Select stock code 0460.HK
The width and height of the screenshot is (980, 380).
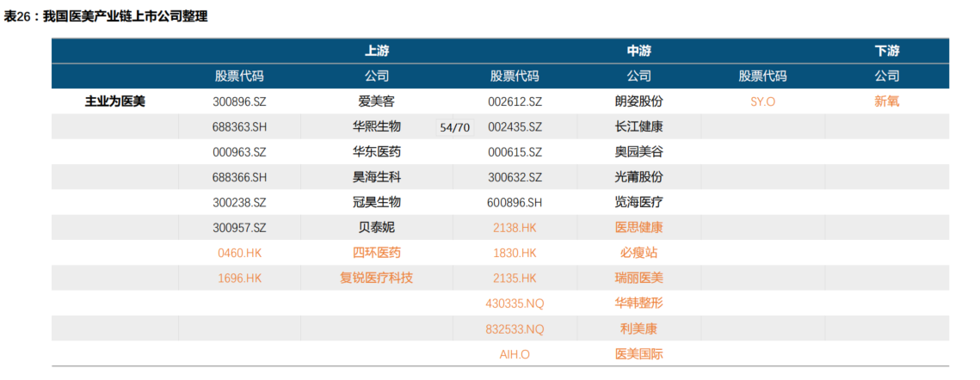(x=239, y=253)
